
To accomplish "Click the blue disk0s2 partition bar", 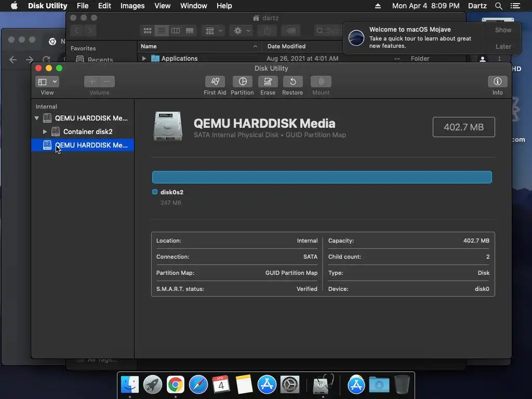I will point(322,177).
